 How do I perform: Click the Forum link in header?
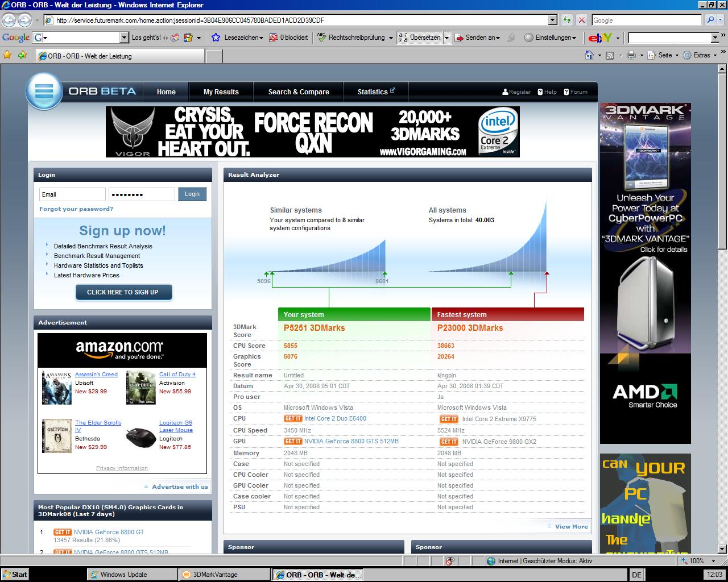pos(576,92)
